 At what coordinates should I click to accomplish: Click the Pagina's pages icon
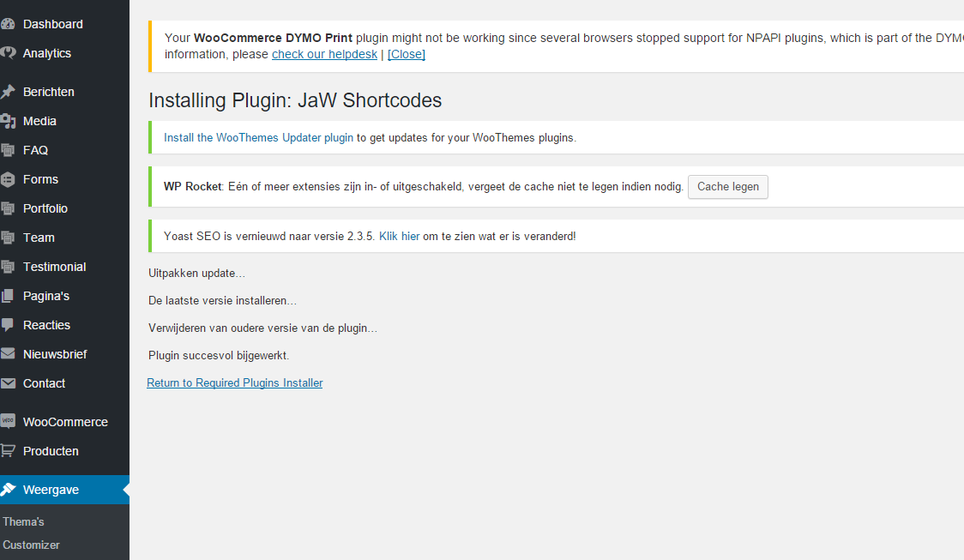8,296
